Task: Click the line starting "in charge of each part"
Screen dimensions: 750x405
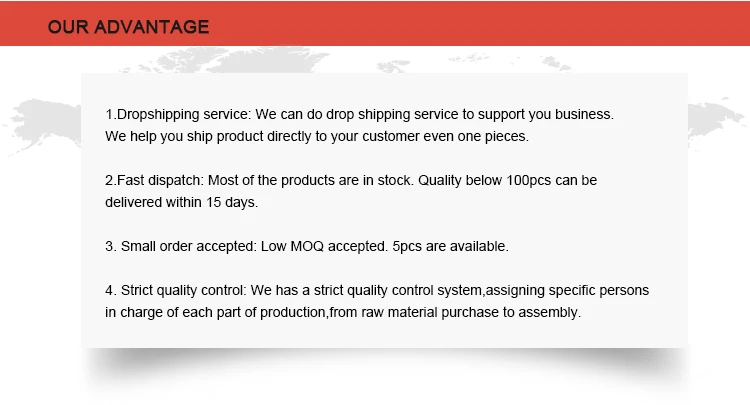Action: 343,312
